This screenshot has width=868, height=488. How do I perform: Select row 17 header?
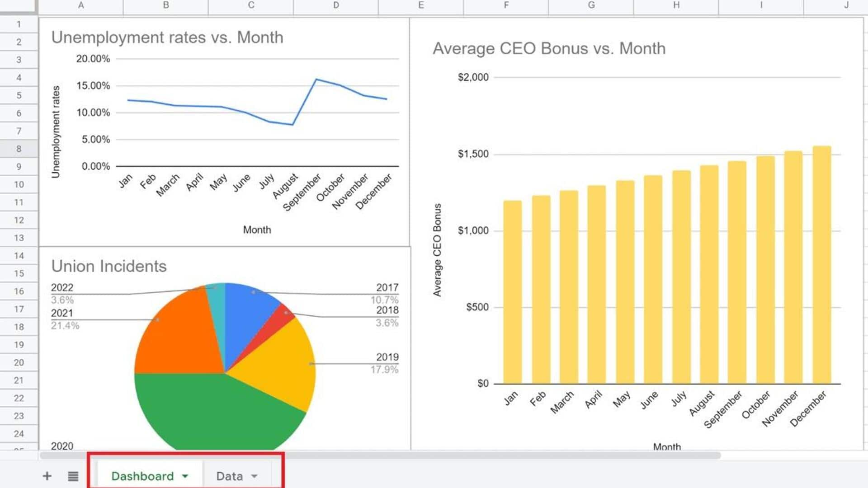[x=19, y=309]
